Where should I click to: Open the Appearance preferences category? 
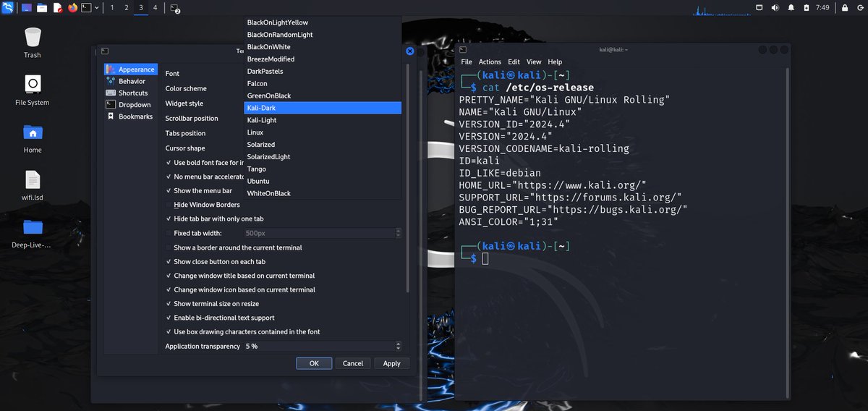click(x=130, y=69)
